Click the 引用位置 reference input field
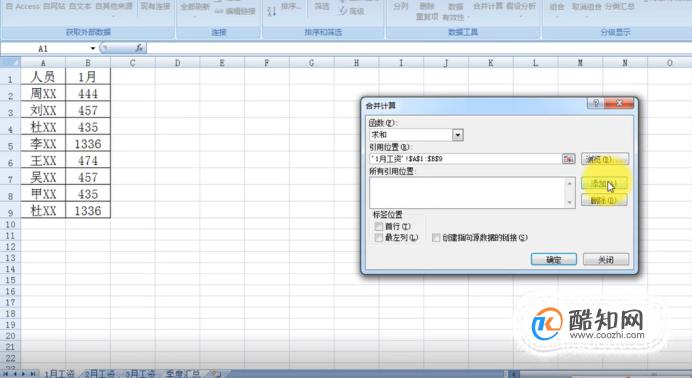692x378 pixels. tap(465, 159)
